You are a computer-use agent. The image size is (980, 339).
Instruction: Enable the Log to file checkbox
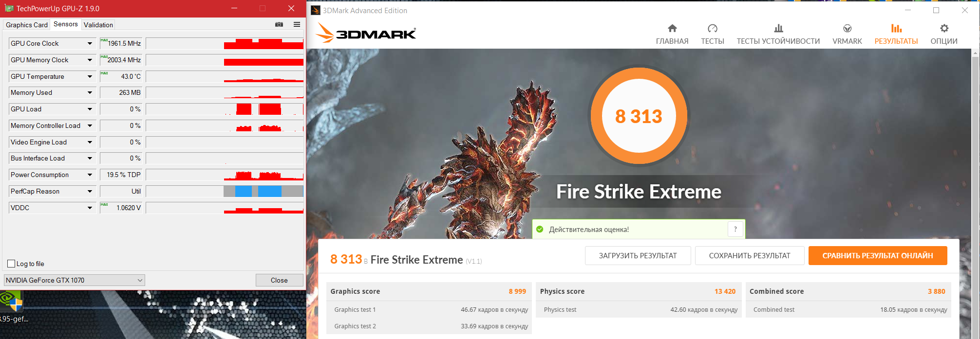click(11, 264)
